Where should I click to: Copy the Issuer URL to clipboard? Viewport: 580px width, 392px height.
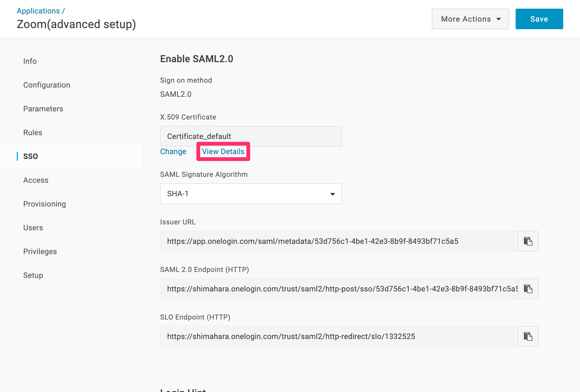click(x=528, y=241)
